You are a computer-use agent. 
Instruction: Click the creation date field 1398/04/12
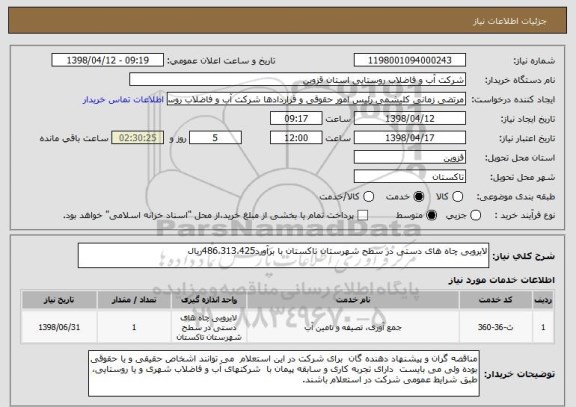[410, 118]
